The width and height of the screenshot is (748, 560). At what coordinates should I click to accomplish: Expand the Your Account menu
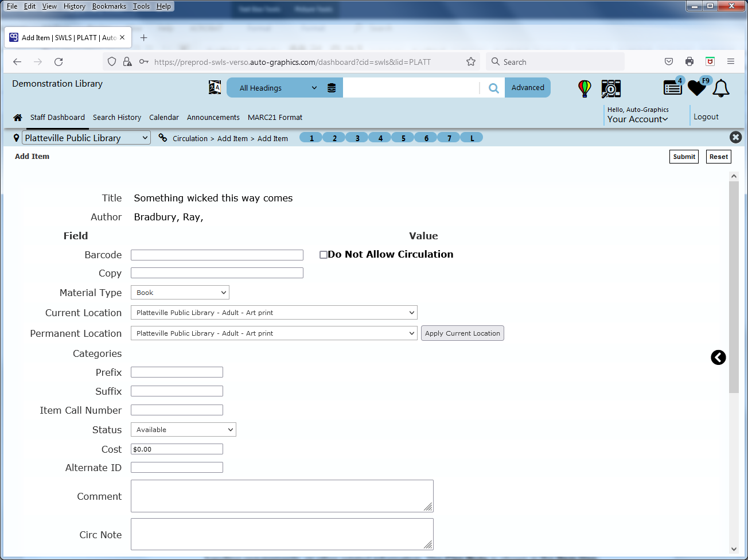point(637,119)
